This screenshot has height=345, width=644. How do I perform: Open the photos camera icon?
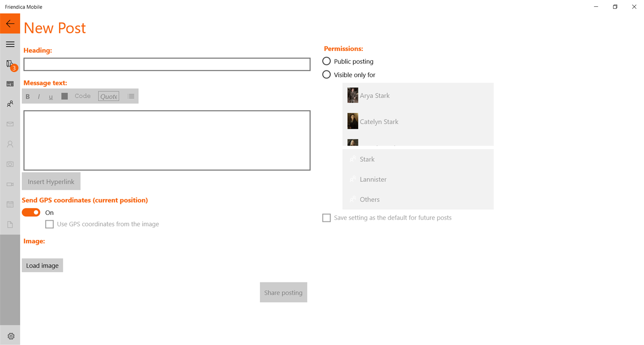10,164
